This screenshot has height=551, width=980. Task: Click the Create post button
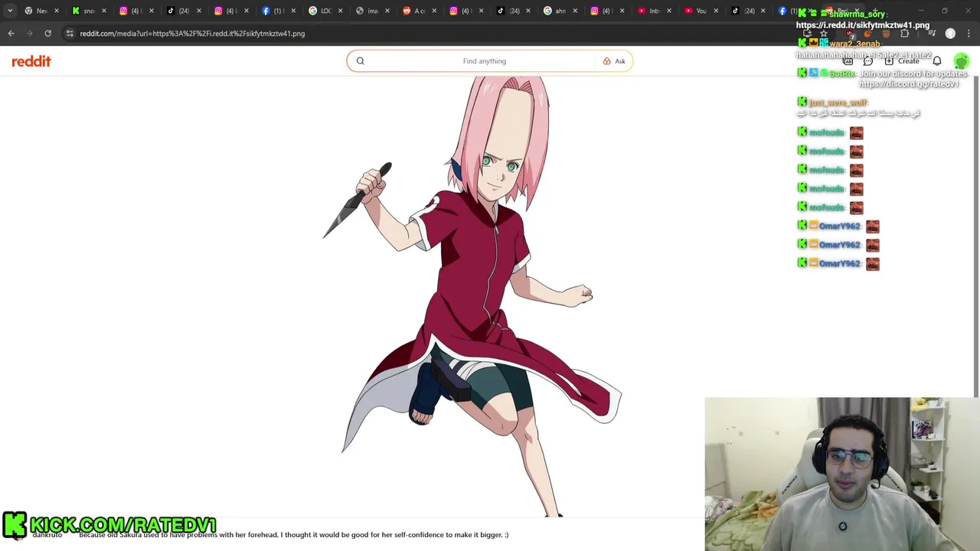pyautogui.click(x=902, y=61)
